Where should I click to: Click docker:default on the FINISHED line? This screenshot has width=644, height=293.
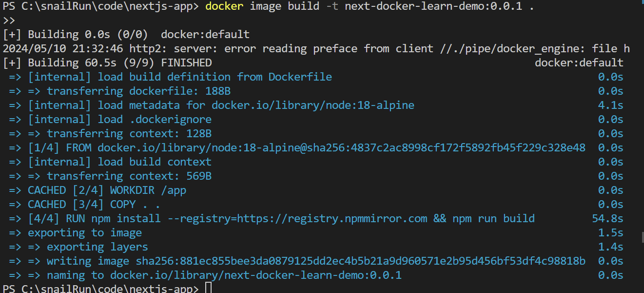(579, 63)
